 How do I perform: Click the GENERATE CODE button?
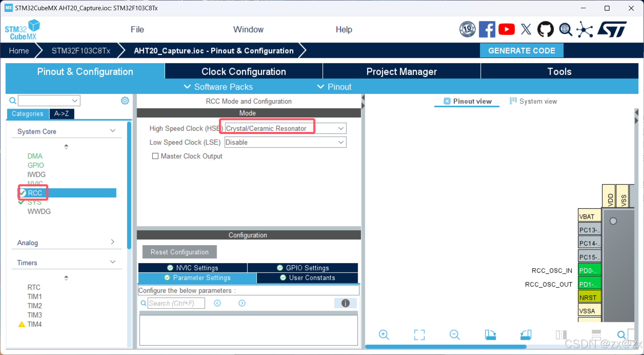(x=521, y=50)
